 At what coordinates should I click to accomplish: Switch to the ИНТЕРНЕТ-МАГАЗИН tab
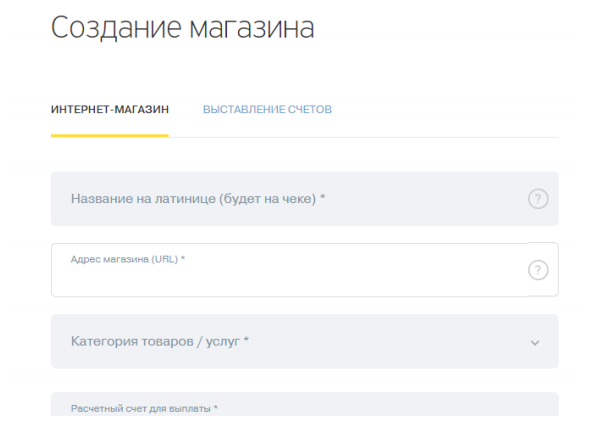pyautogui.click(x=109, y=109)
